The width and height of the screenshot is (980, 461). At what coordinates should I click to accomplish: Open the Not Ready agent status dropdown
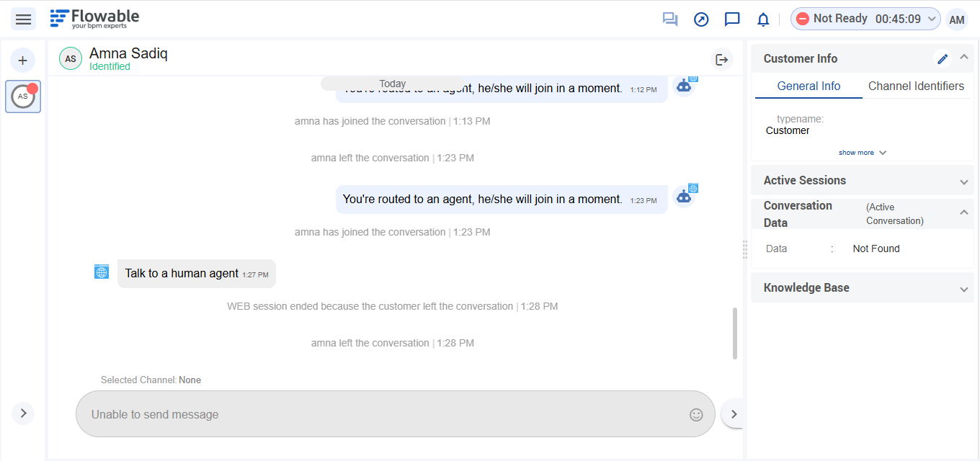[x=865, y=19]
